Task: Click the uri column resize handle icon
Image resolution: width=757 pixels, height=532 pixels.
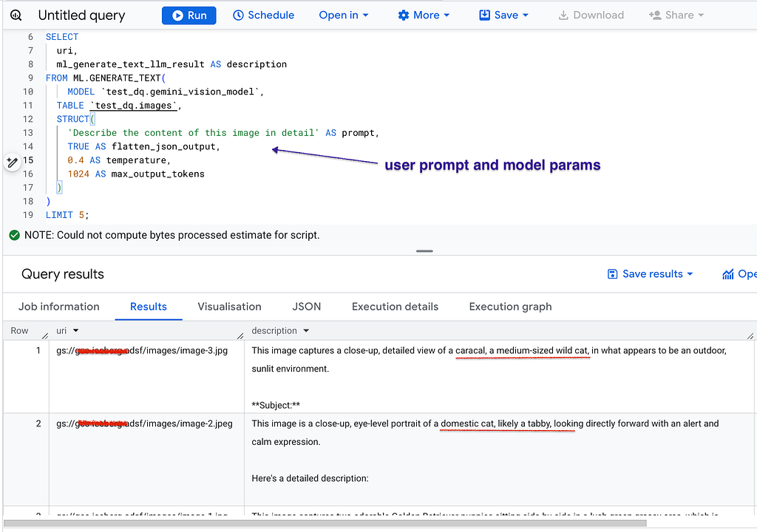Action: (x=240, y=335)
